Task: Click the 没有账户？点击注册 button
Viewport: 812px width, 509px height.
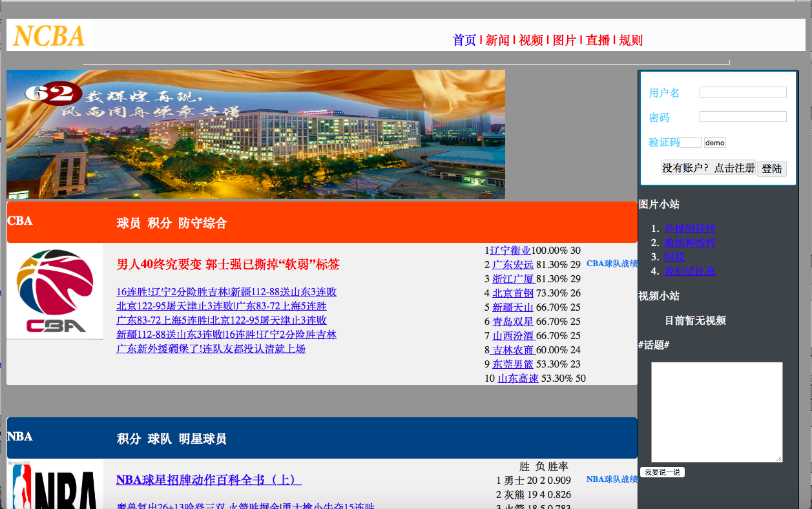Action: 708,168
